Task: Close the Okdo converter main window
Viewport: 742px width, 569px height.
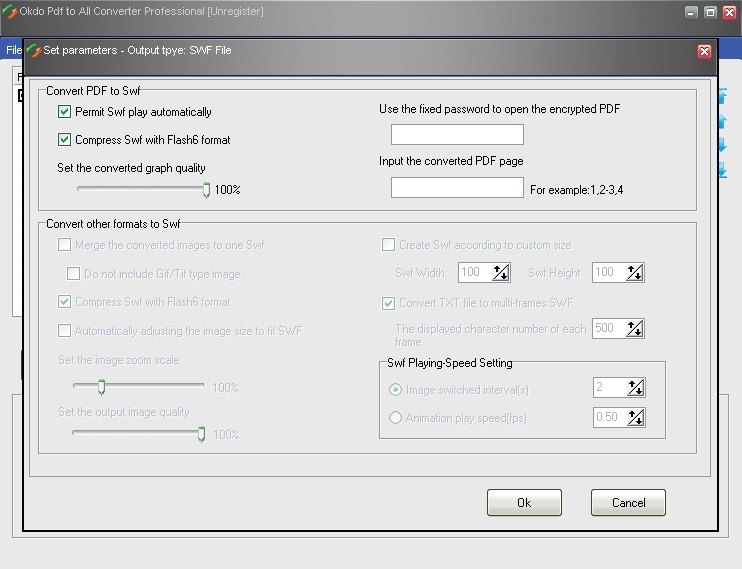Action: click(x=730, y=12)
